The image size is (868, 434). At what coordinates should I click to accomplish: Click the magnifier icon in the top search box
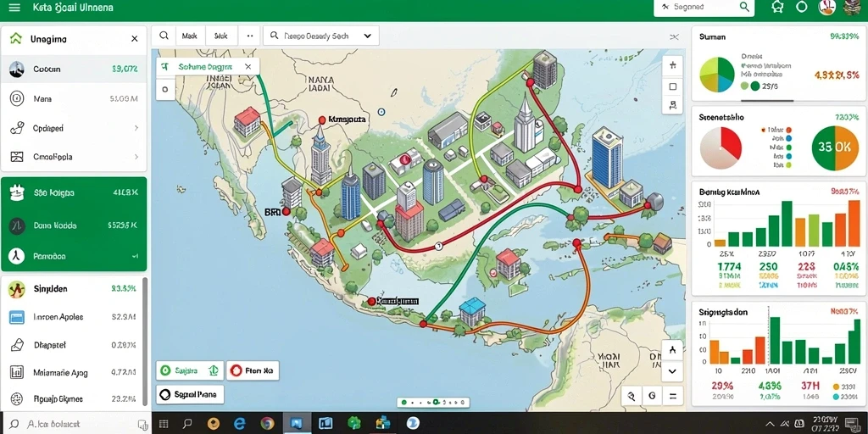pyautogui.click(x=744, y=7)
